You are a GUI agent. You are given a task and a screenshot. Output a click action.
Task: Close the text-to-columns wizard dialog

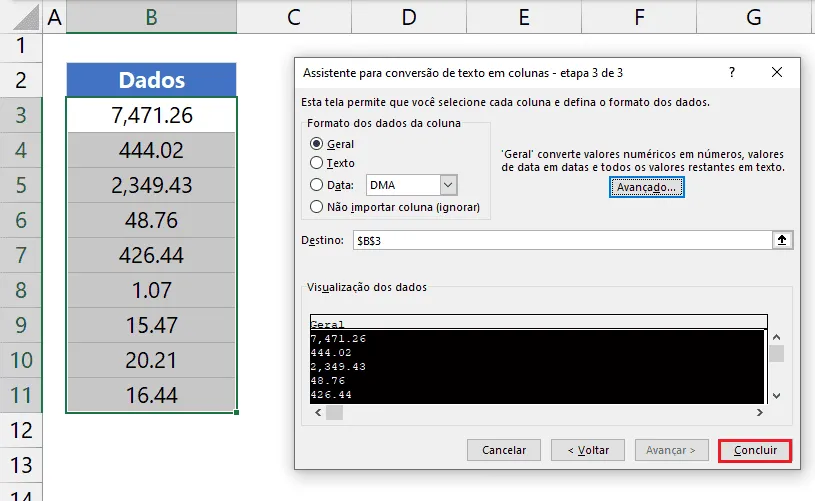click(777, 72)
